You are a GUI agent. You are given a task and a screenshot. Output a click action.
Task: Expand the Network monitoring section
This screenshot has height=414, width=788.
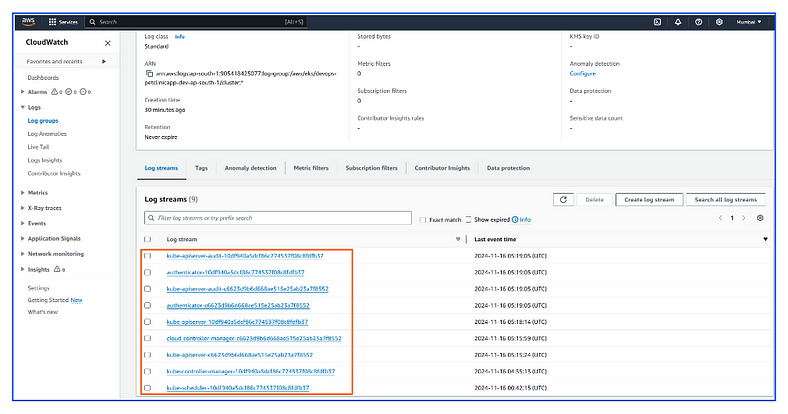pyautogui.click(x=23, y=254)
